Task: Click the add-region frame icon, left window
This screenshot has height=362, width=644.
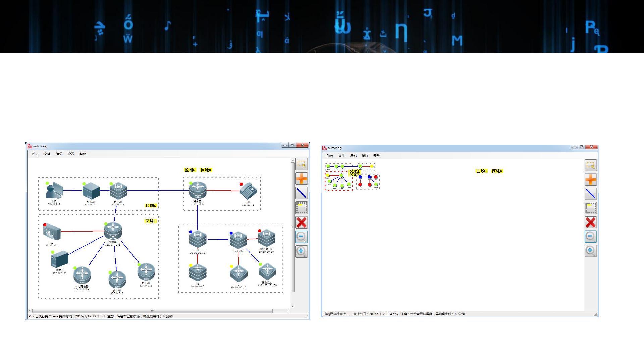Action: point(301,208)
